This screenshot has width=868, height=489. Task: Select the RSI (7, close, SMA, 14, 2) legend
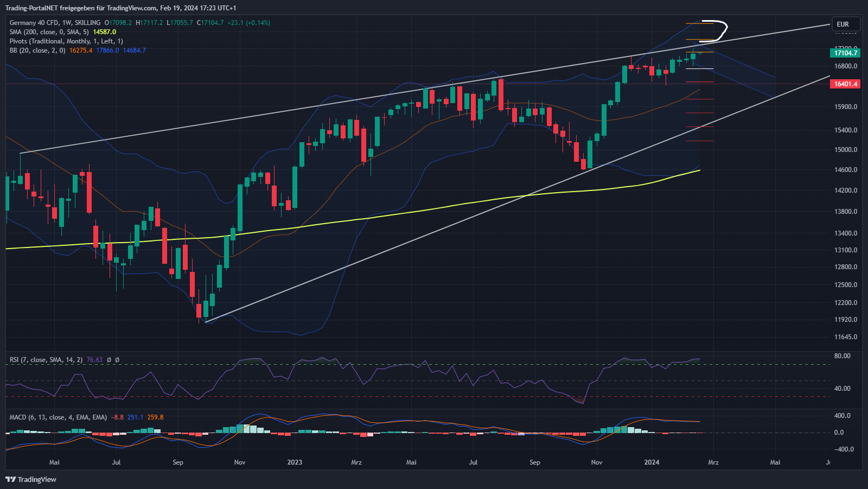(x=46, y=360)
